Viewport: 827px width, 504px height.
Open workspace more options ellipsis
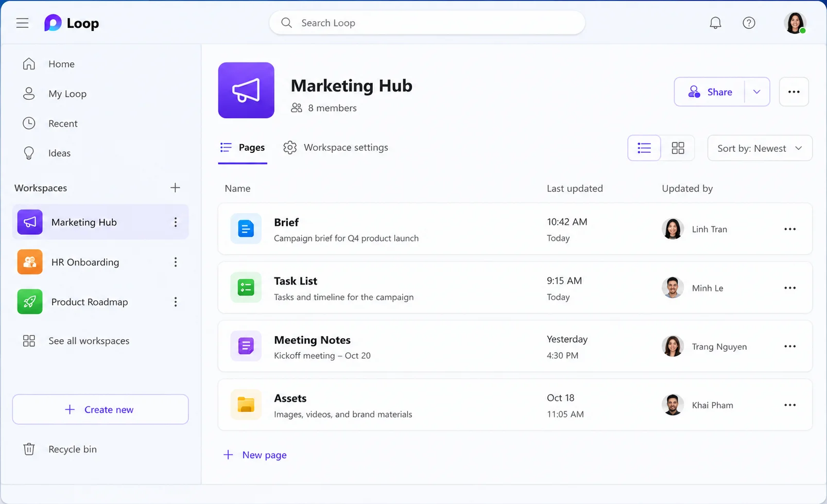tap(794, 92)
